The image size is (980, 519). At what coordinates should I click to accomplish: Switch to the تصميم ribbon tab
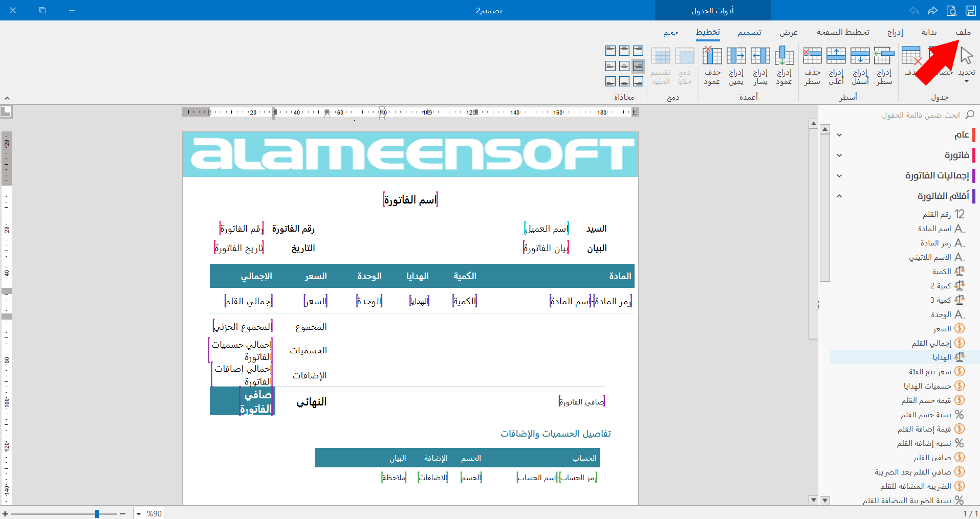(749, 32)
